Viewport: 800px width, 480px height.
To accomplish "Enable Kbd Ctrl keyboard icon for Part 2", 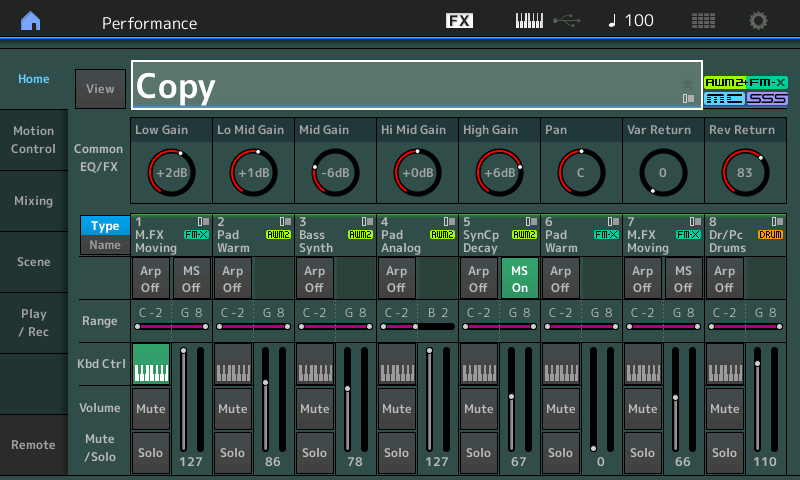I will (232, 364).
